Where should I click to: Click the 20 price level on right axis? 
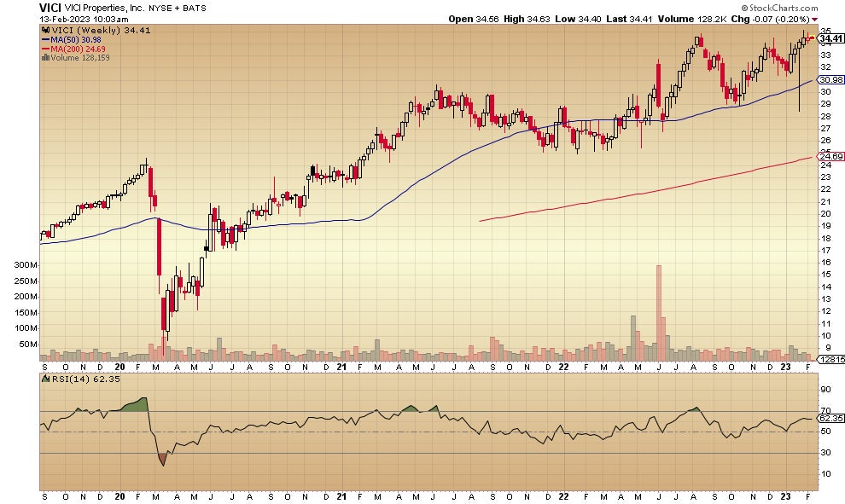pyautogui.click(x=825, y=214)
